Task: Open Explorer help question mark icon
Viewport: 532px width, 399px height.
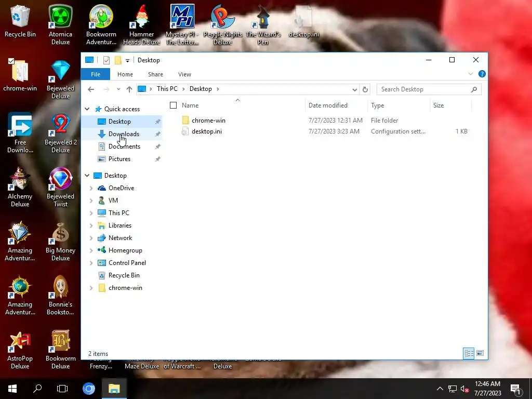Action: (482, 74)
